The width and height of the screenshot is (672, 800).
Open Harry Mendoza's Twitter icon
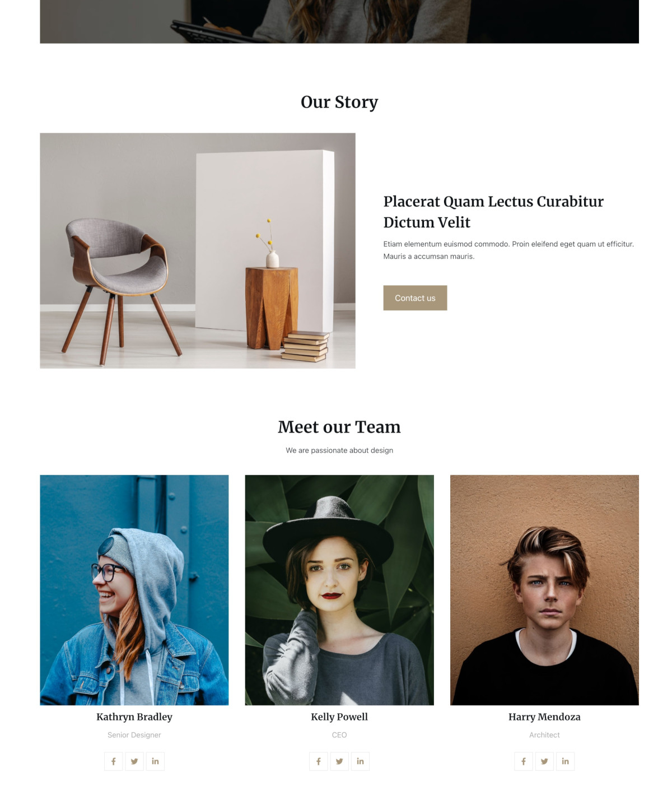(544, 761)
